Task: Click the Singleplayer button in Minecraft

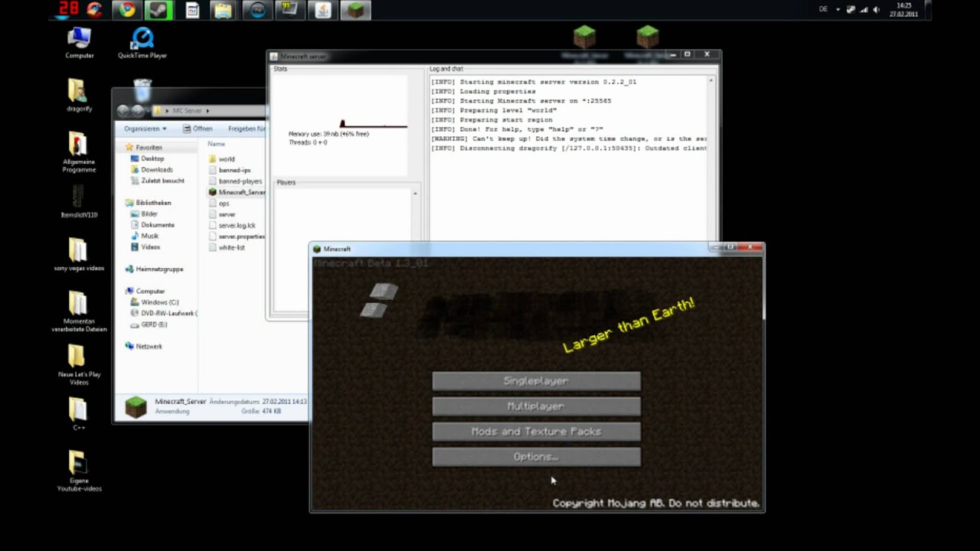Action: 536,381
